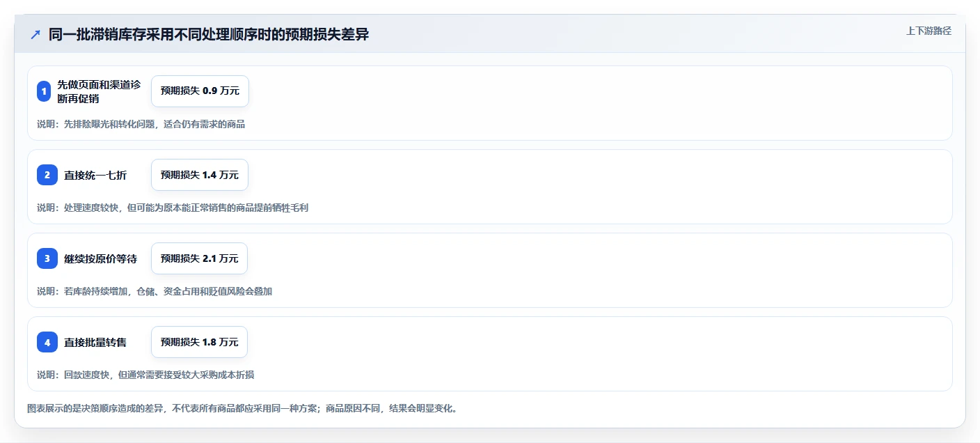Screen dimensions: 980x443
Task: Click the footer note starting 图表展示的是决策顺序
Action: [x=242, y=409]
